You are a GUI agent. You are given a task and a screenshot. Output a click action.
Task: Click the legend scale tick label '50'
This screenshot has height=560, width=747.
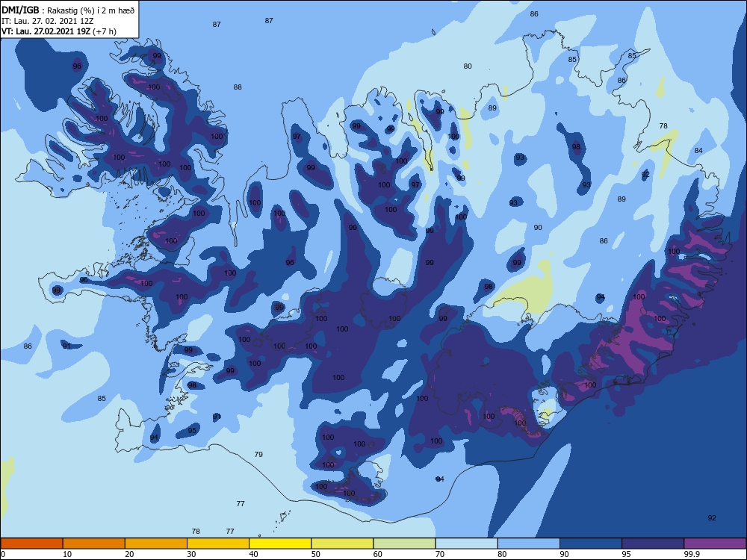tap(316, 554)
